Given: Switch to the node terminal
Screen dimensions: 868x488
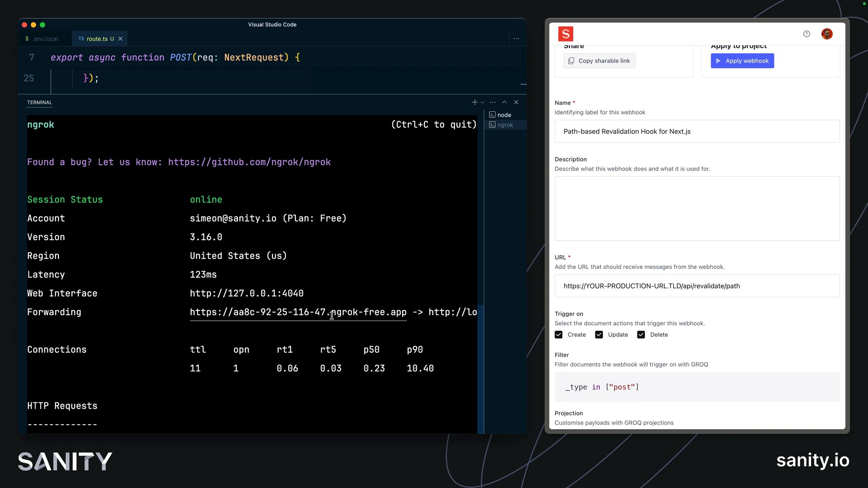Looking at the screenshot, I should tap(505, 115).
